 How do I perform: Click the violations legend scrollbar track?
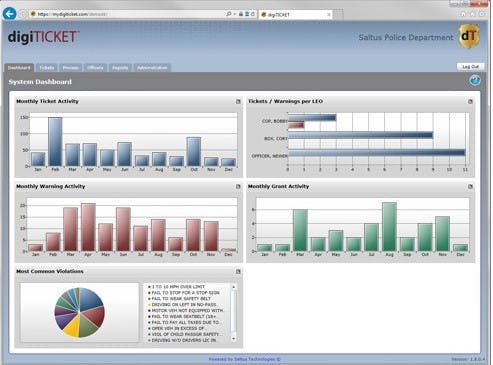pyautogui.click(x=234, y=313)
